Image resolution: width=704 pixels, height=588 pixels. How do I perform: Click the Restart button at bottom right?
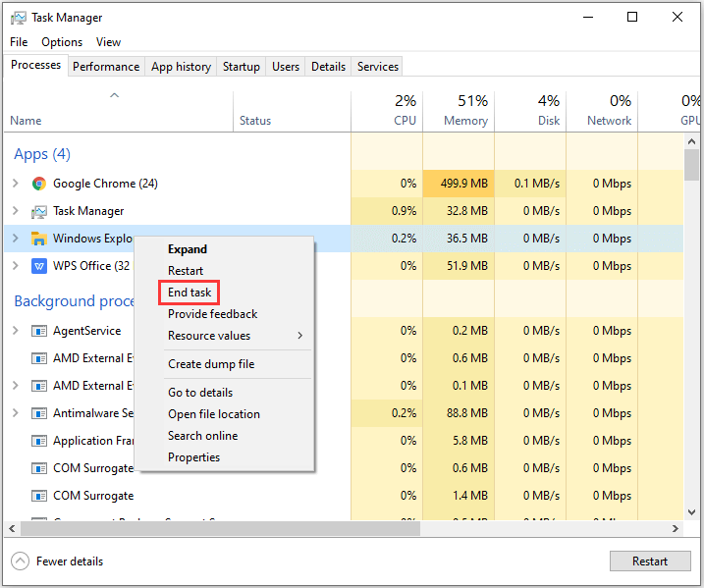pyautogui.click(x=650, y=561)
